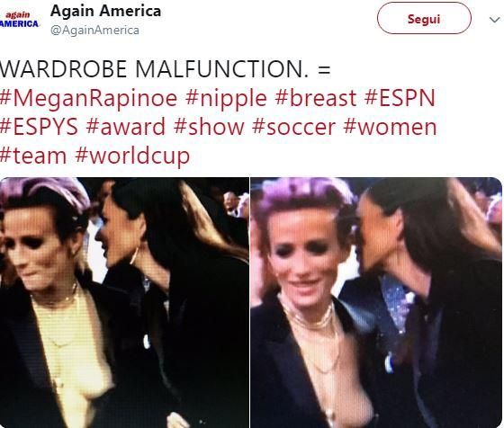Open the right tweet photo thumbnail
The width and height of the screenshot is (504, 428).
pyautogui.click(x=376, y=302)
